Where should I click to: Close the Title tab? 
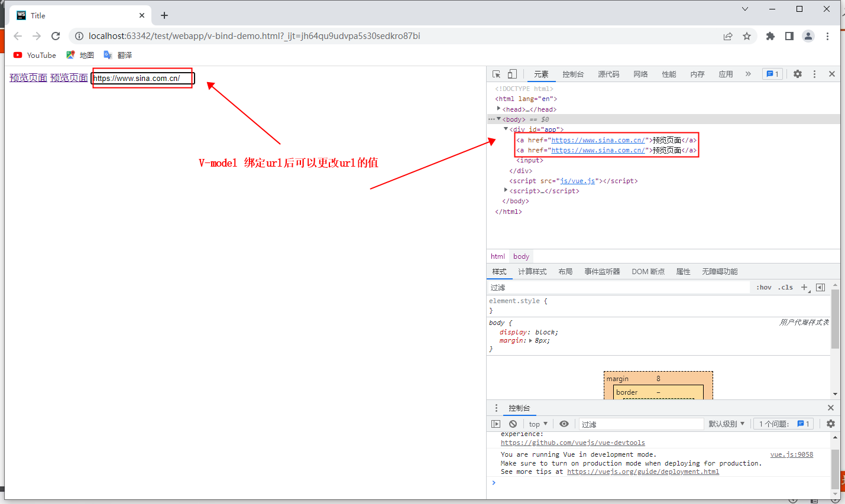142,15
